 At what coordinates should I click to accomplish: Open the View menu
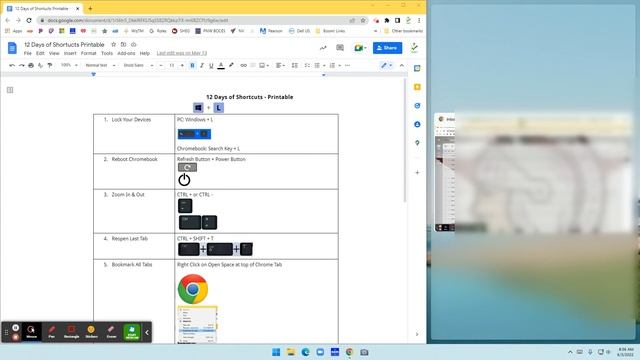(54, 53)
